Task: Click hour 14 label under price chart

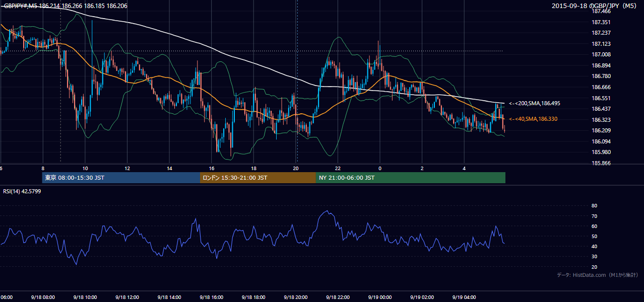Action: pos(170,168)
